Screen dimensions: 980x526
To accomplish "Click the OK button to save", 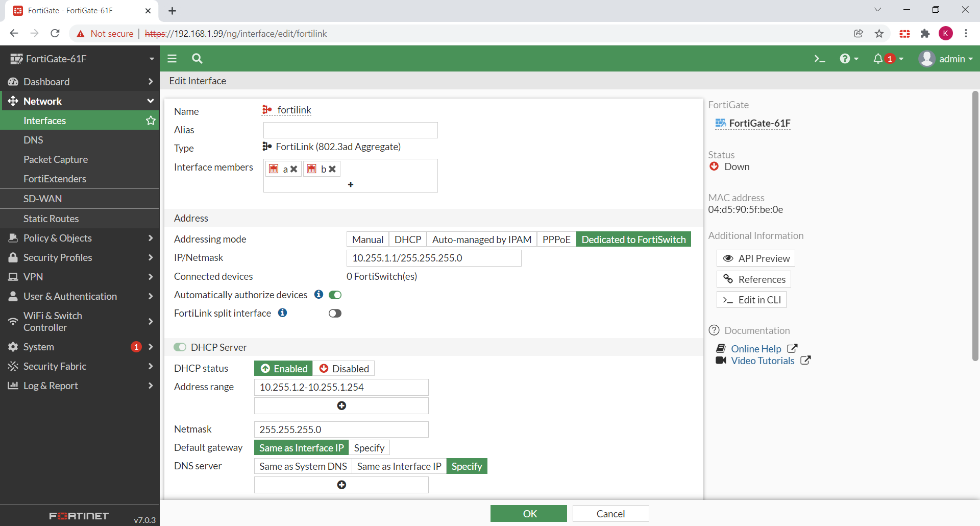I will click(528, 513).
